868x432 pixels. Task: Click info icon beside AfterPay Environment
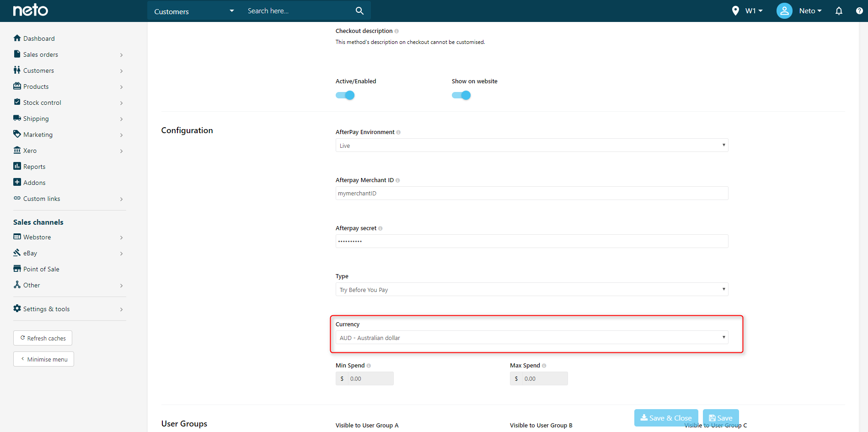(x=398, y=132)
